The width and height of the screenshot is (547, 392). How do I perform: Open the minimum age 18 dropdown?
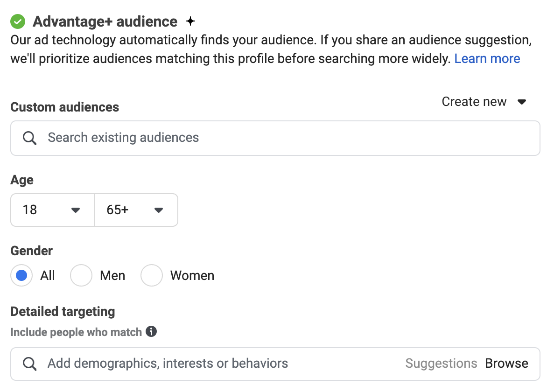click(x=53, y=210)
